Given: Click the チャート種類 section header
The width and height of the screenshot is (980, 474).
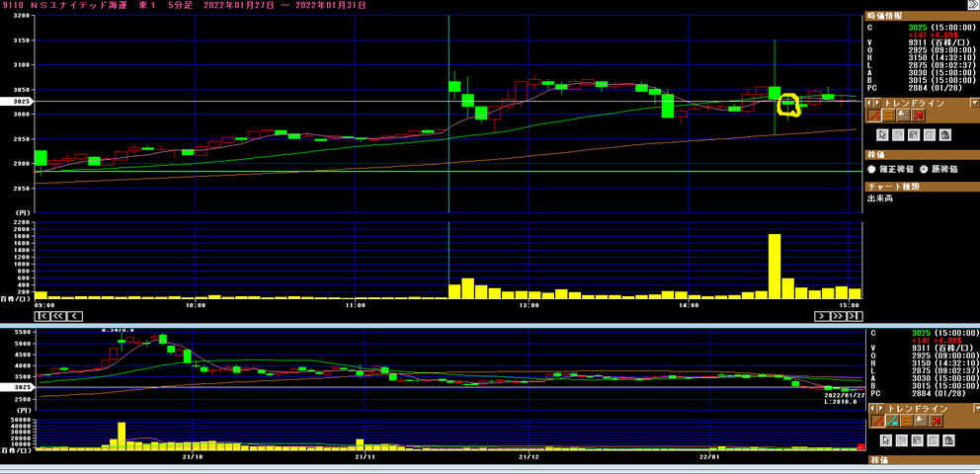Looking at the screenshot, I should click(922, 186).
